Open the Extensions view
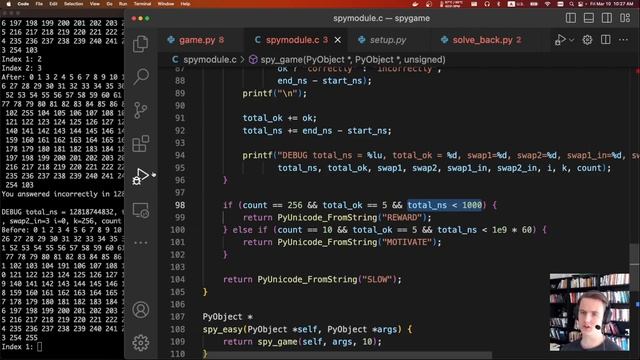The image size is (640, 360). pyautogui.click(x=140, y=144)
